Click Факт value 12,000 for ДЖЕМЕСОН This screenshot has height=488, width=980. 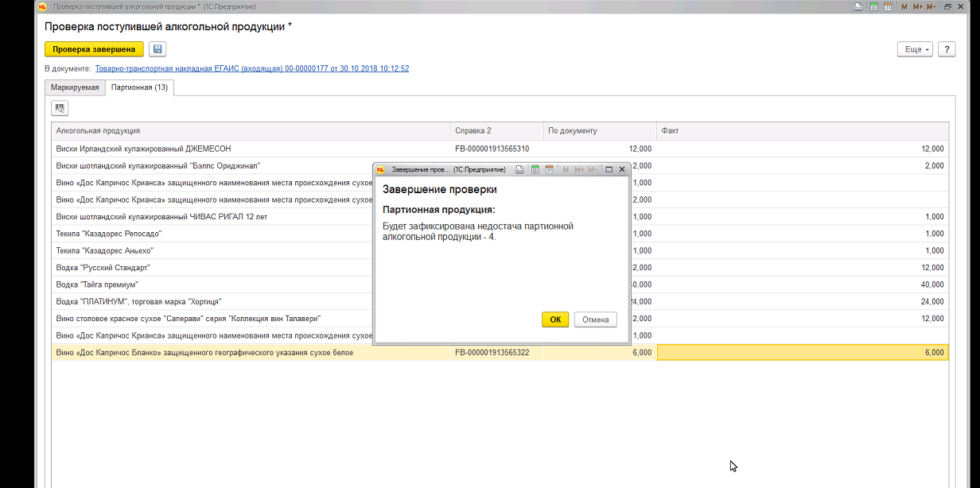803,149
